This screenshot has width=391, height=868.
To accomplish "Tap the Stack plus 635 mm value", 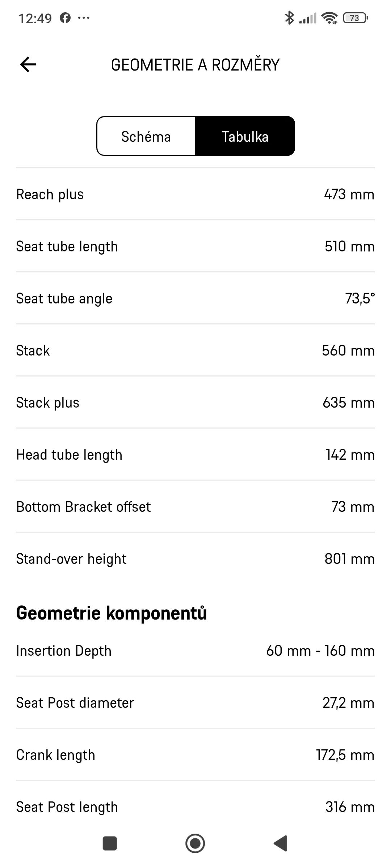I will [349, 403].
